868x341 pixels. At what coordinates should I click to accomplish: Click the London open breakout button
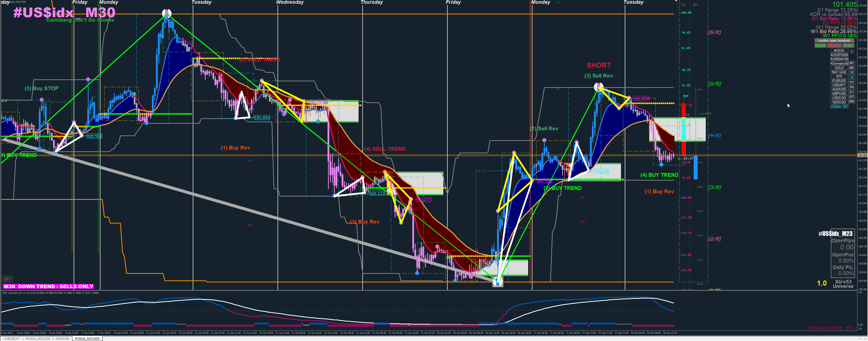point(834,40)
